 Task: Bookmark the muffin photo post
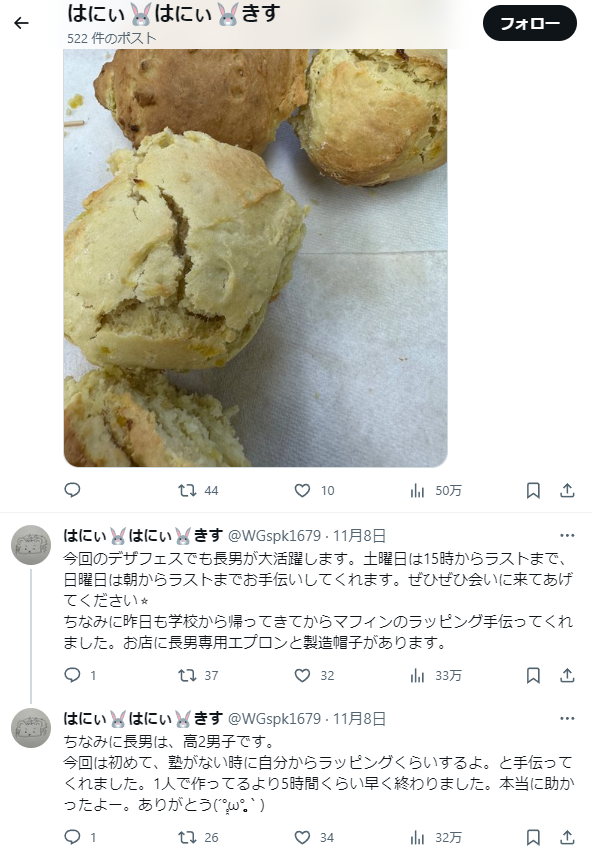coord(533,490)
